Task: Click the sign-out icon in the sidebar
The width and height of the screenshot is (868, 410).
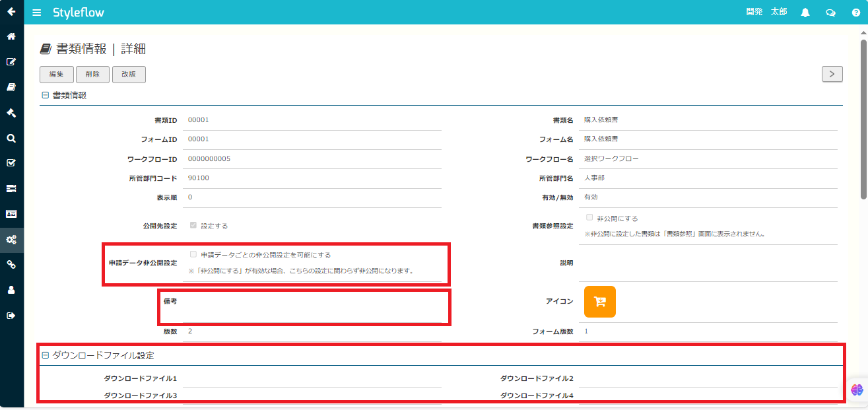Action: click(11, 316)
